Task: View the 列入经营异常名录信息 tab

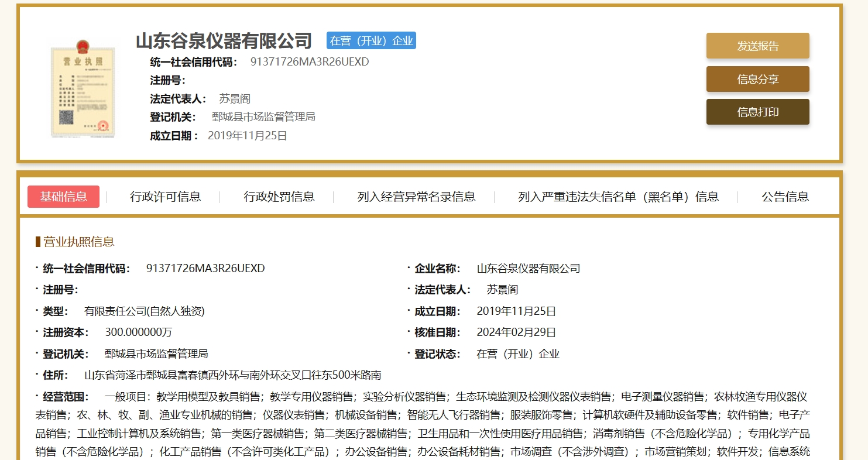Action: (416, 197)
